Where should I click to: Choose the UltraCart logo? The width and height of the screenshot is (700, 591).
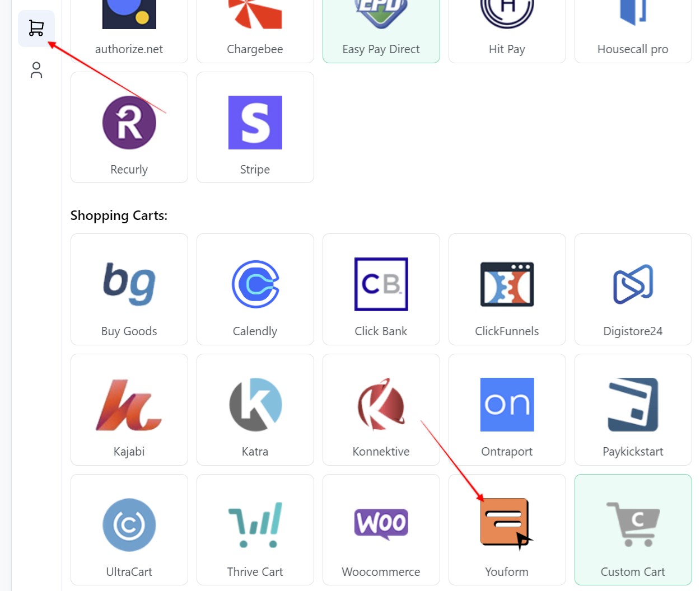click(x=129, y=525)
